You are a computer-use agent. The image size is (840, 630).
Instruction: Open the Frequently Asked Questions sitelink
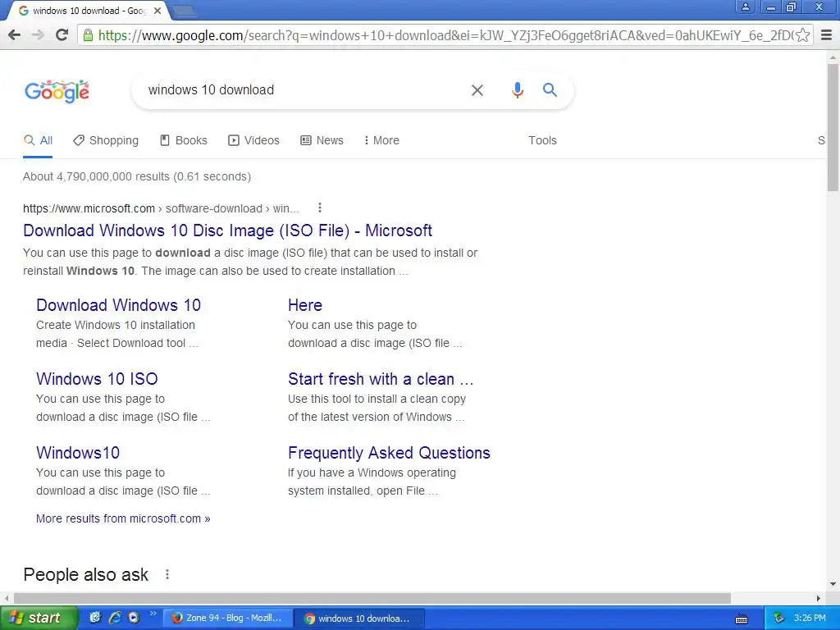click(x=389, y=453)
